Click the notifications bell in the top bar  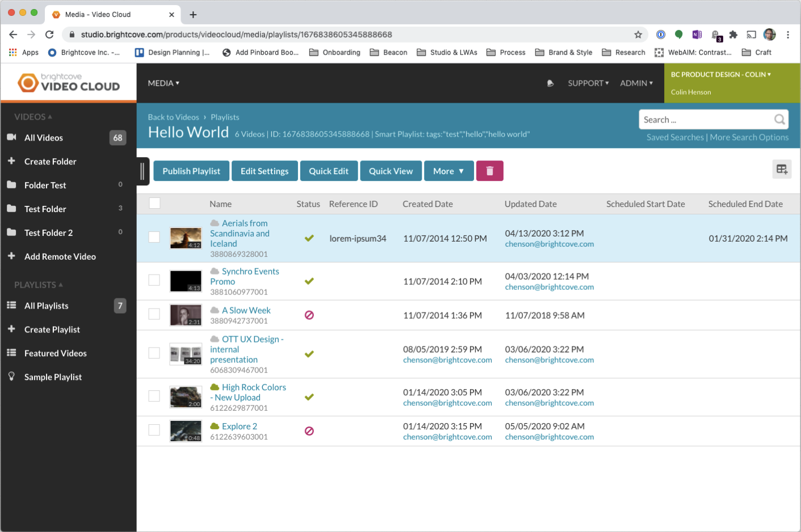[x=550, y=83]
